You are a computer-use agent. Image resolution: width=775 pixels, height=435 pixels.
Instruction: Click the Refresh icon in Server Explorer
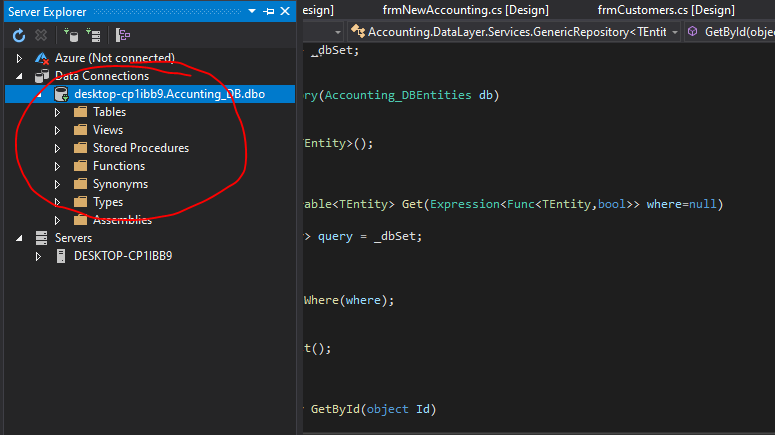[x=19, y=35]
